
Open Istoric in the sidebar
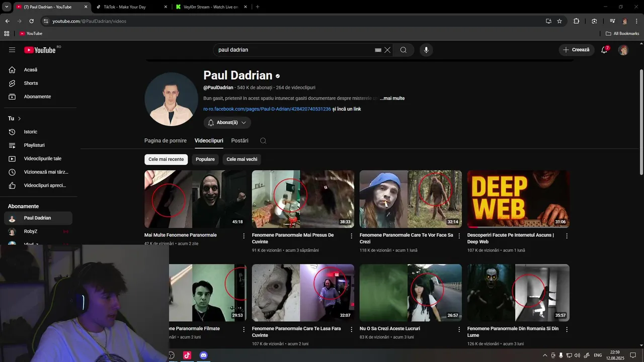coord(38,132)
